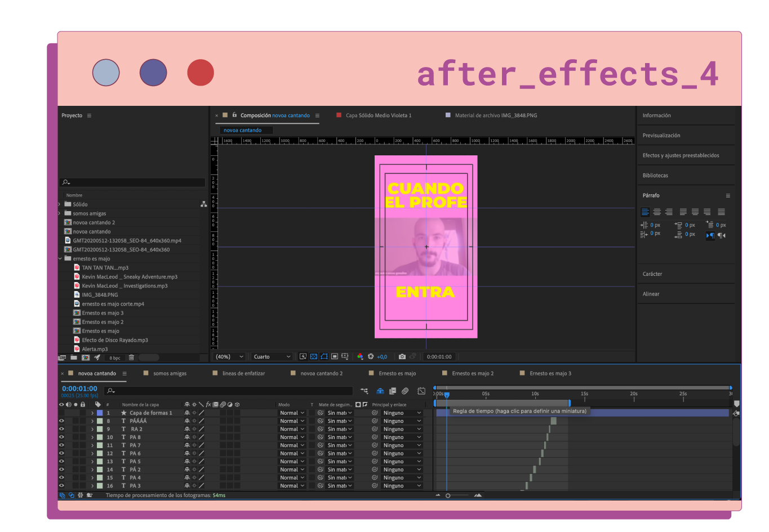Viewport: 769px width, 532px height.
Task: Open the Cuarto resolution dropdown
Action: coord(272,356)
